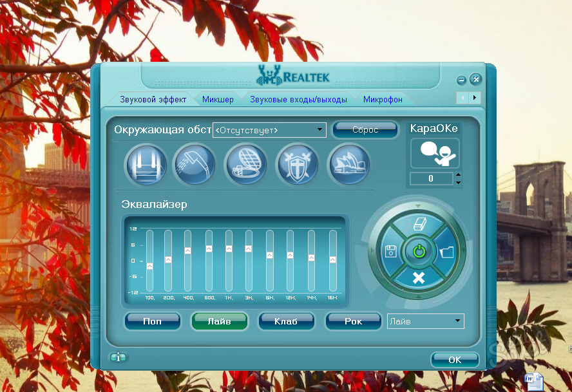572x392 pixels.
Task: Select the colosseum arena environment icon
Action: (x=245, y=165)
